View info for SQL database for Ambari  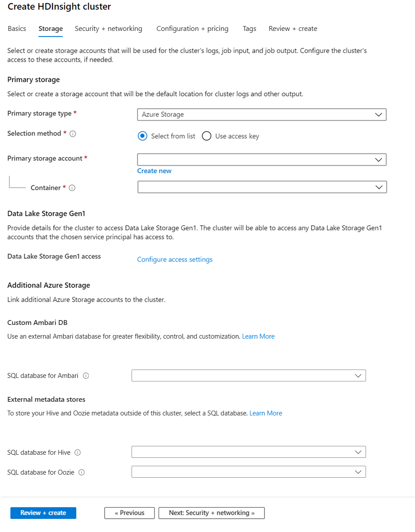[86, 376]
